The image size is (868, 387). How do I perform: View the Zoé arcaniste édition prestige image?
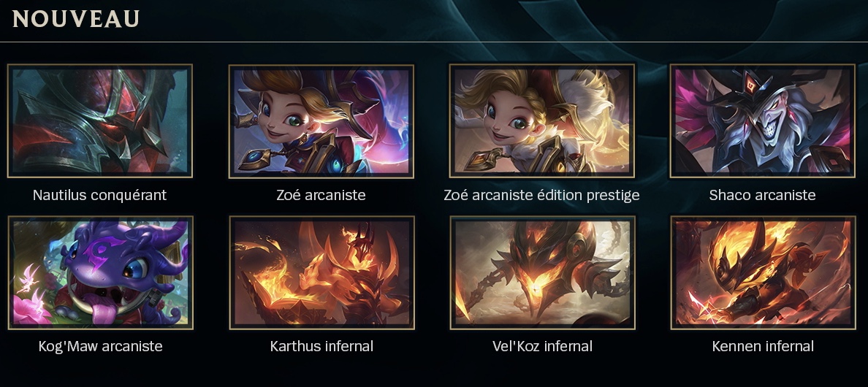coord(542,120)
